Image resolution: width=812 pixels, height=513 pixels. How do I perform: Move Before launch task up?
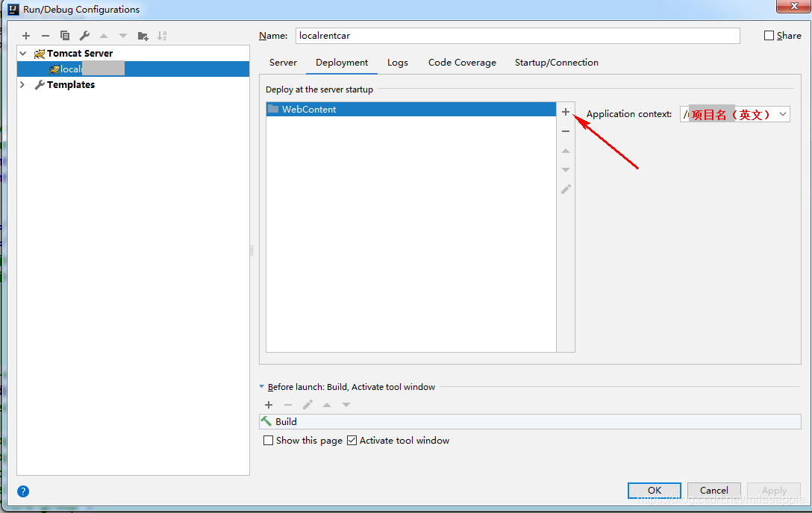click(327, 405)
